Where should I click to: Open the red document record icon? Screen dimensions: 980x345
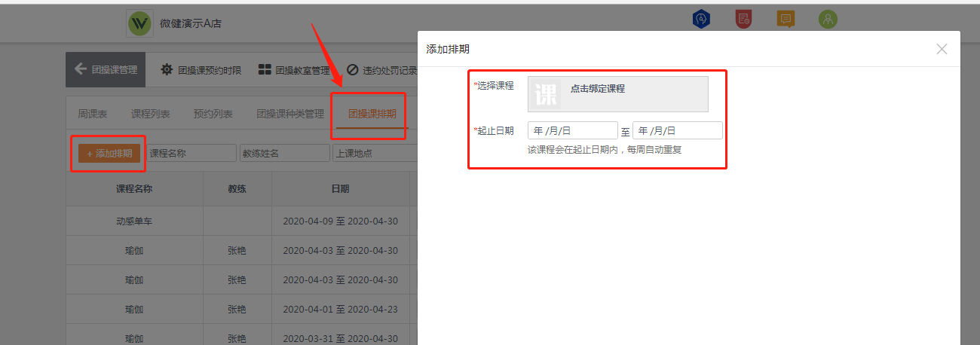[x=743, y=20]
